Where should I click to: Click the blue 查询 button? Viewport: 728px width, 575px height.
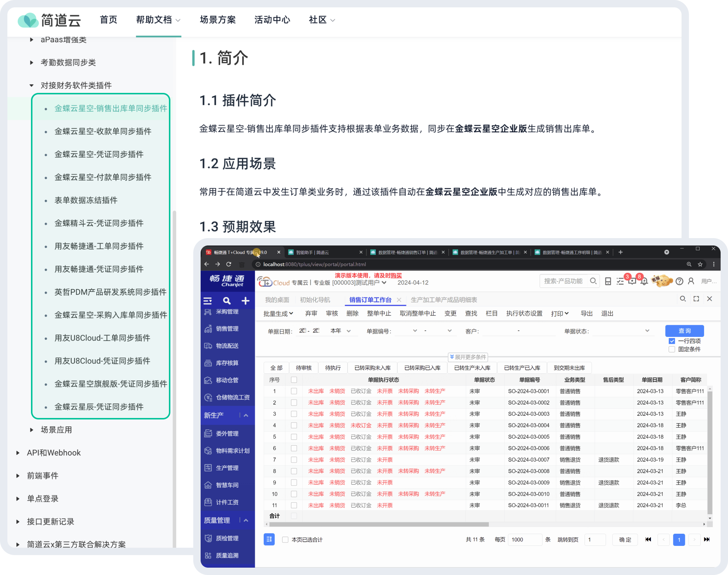click(x=684, y=331)
